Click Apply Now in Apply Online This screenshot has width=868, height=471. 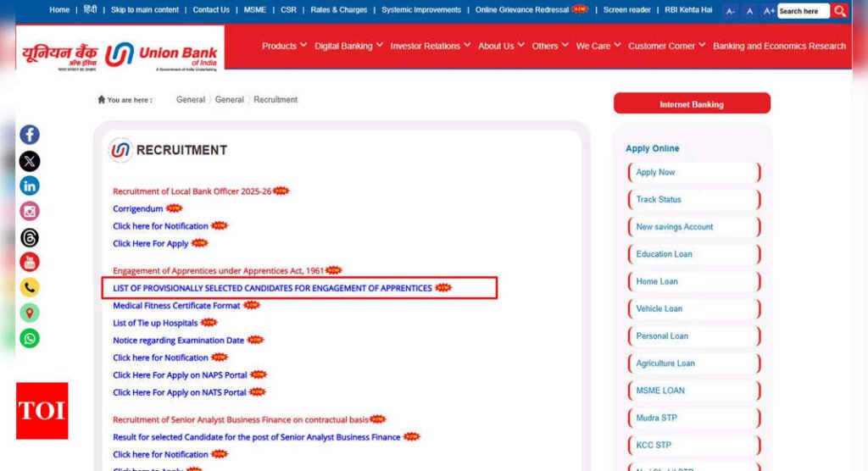tap(694, 172)
